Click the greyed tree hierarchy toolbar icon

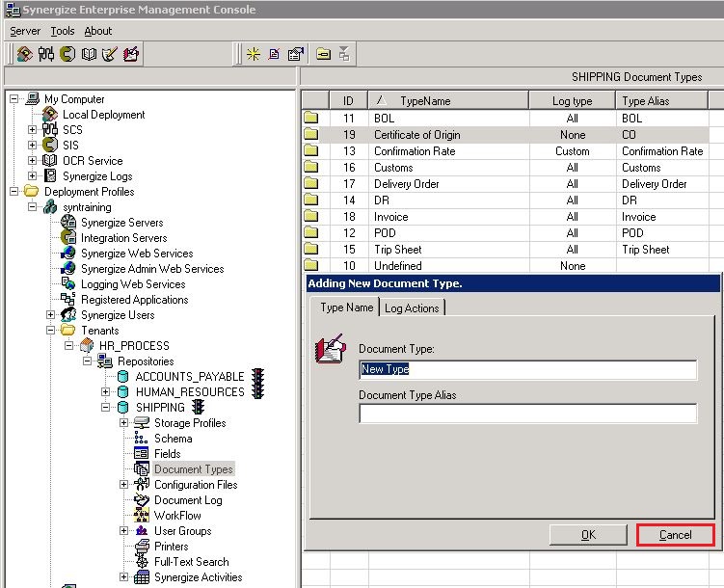pos(344,54)
